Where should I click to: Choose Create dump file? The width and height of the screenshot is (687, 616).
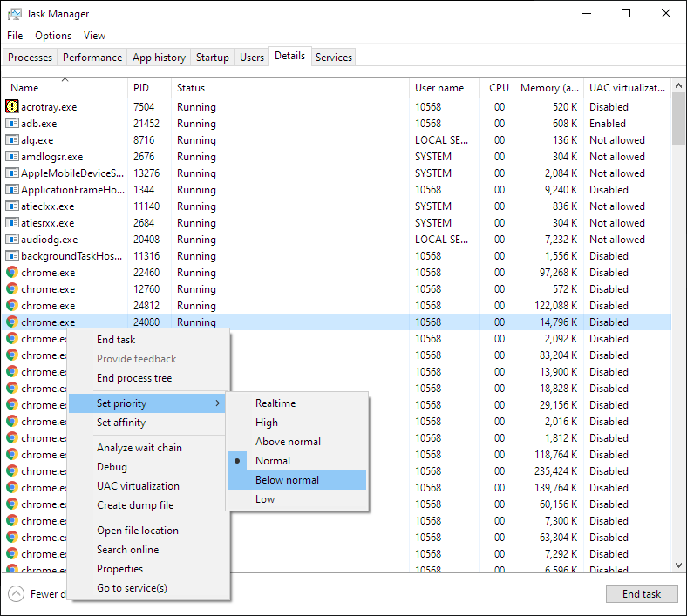(x=148, y=505)
